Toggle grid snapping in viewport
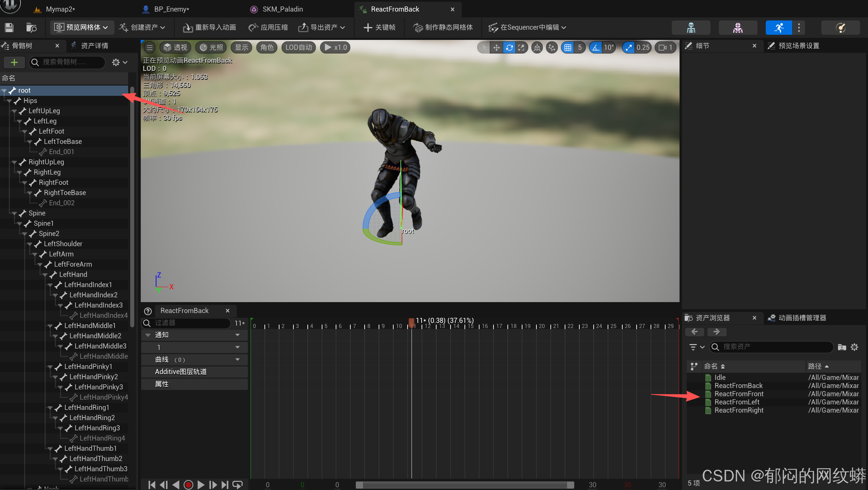The width and height of the screenshot is (868, 490). (568, 47)
